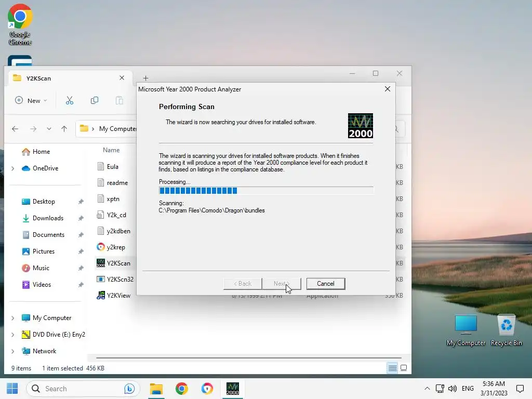Screen dimensions: 532x399
Task: Select the y2kdben file
Action: 118,231
